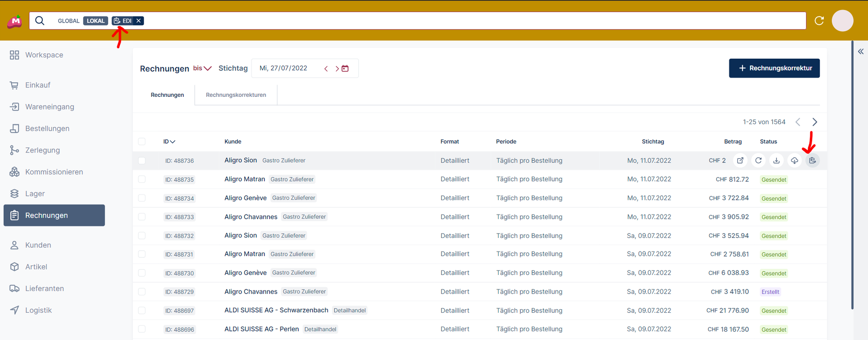Click the EDI icon in row 488736
This screenshot has height=340, width=868.
click(x=812, y=161)
